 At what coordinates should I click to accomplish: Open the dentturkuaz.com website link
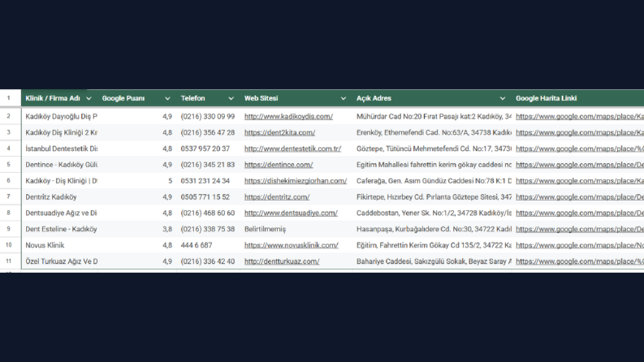[282, 261]
